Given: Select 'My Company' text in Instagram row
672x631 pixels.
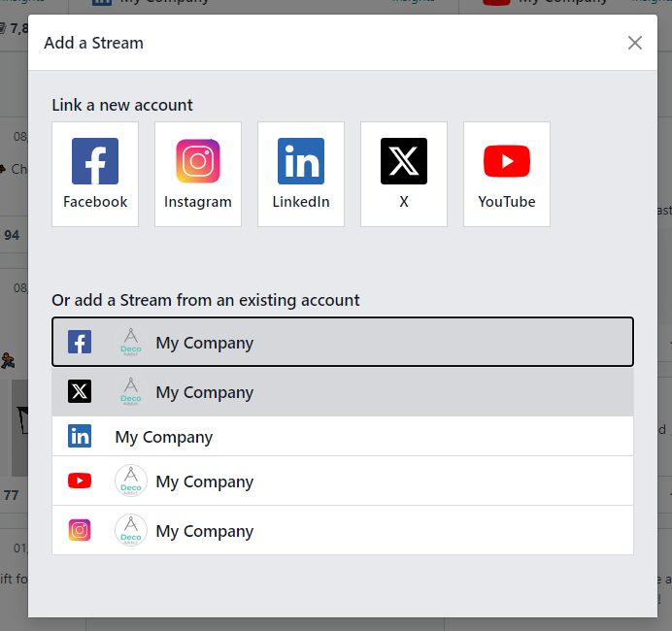Looking at the screenshot, I should coord(205,532).
